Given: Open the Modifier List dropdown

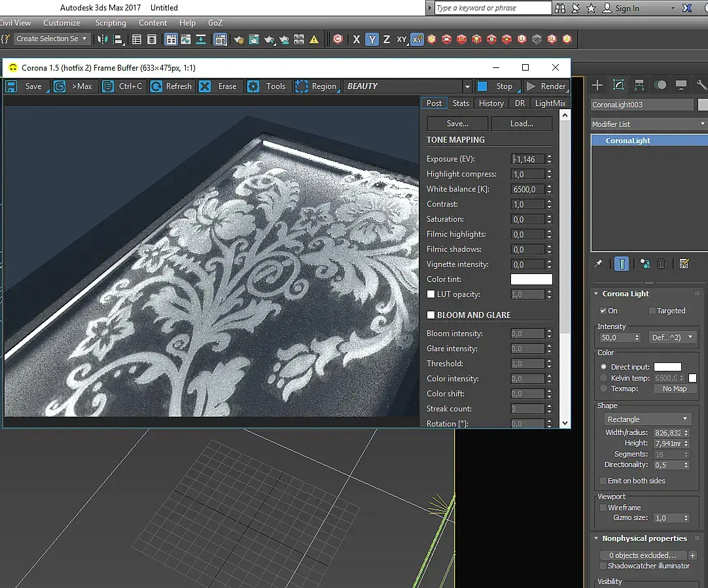Looking at the screenshot, I should (648, 124).
